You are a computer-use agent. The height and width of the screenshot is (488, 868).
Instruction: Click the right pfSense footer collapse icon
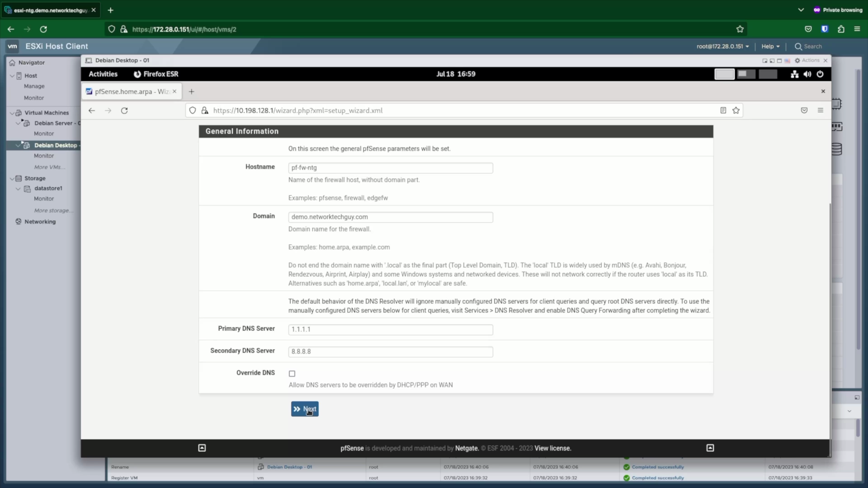coord(710,448)
